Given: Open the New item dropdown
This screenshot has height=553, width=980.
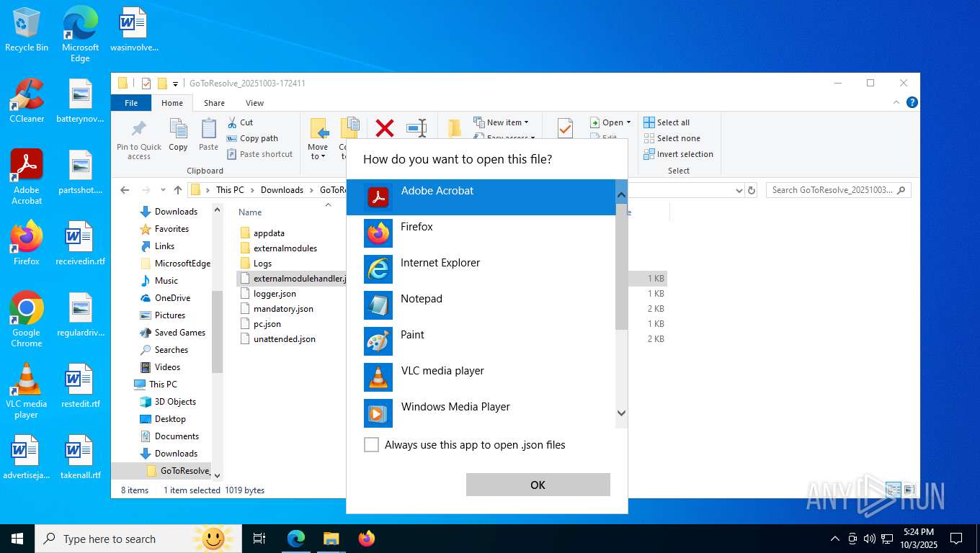Looking at the screenshot, I should [x=502, y=122].
